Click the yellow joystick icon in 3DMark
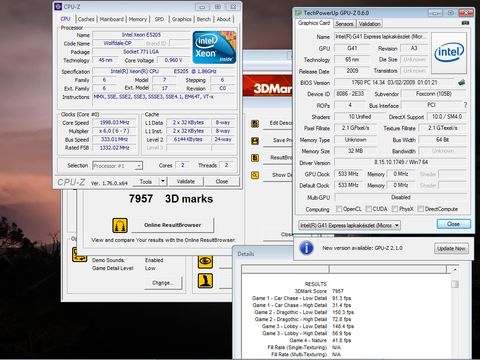 point(205,281)
